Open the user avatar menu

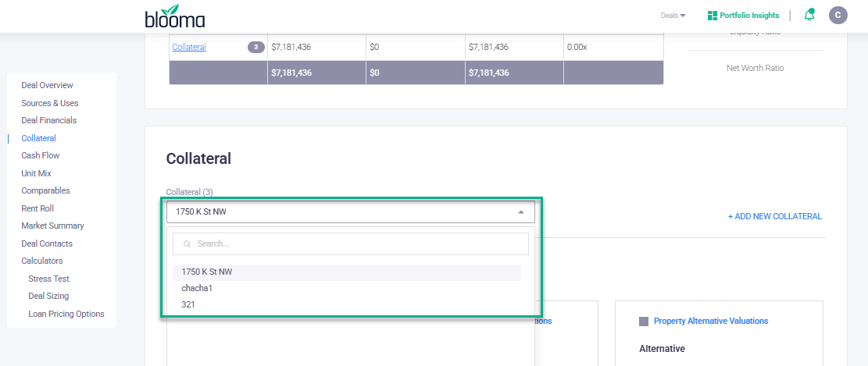pos(838,15)
